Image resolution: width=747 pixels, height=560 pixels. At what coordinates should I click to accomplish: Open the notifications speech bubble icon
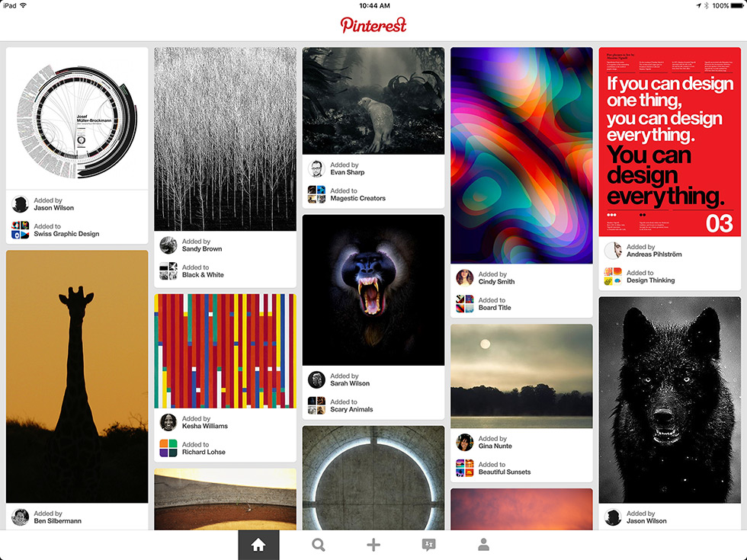tap(428, 545)
